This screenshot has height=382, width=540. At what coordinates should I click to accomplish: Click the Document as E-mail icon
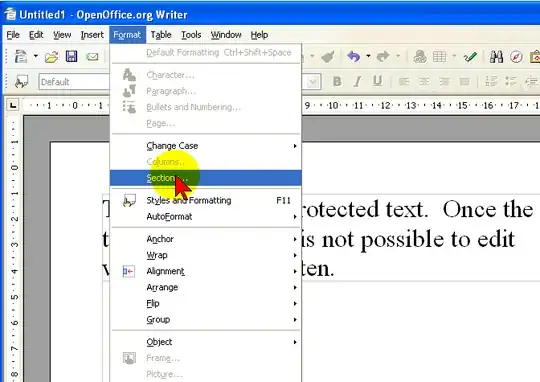click(92, 56)
